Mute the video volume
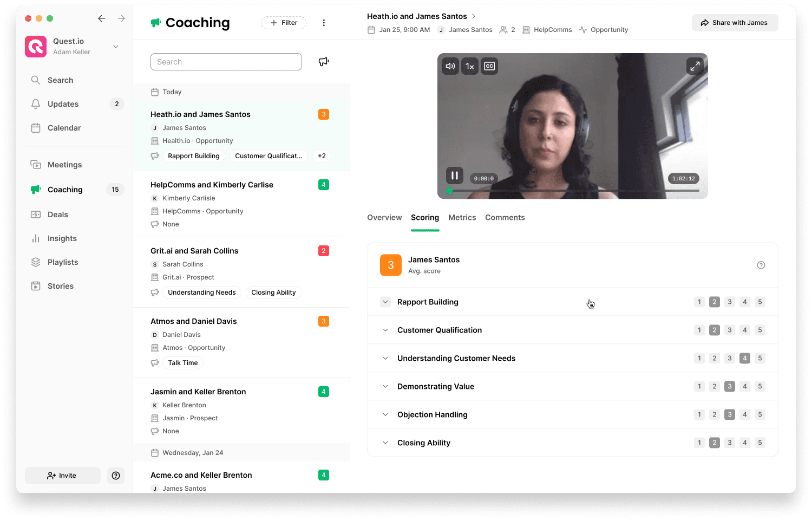The width and height of the screenshot is (812, 520). pos(450,66)
